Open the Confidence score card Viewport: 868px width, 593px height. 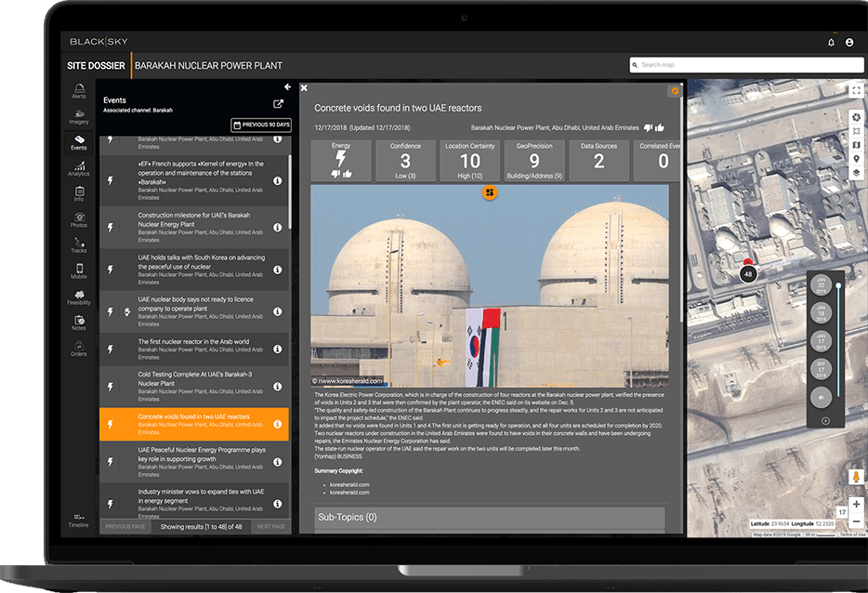click(405, 161)
